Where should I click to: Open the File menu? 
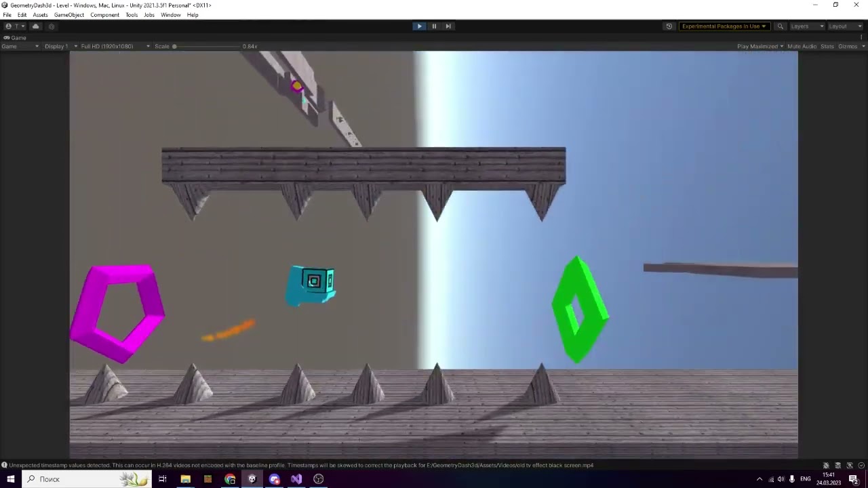tap(7, 15)
